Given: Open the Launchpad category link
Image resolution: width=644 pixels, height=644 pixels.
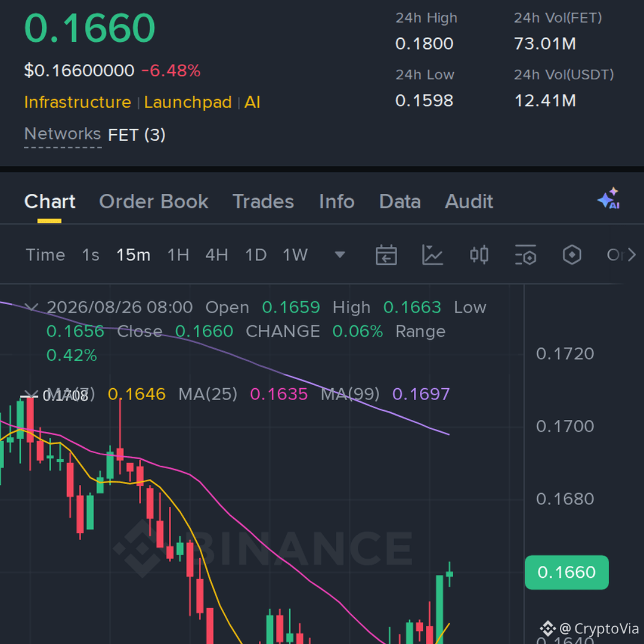Looking at the screenshot, I should 188,103.
